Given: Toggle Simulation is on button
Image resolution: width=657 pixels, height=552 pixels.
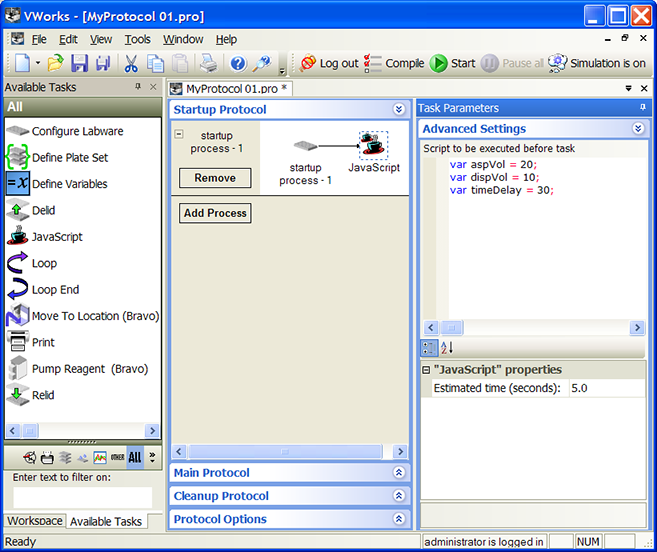Looking at the screenshot, I should [598, 63].
